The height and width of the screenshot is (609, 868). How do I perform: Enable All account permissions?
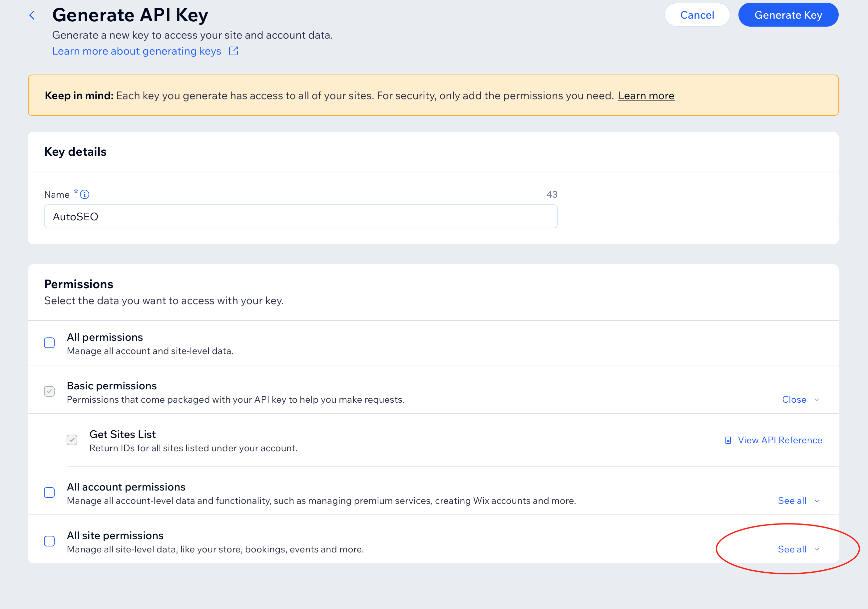[49, 492]
